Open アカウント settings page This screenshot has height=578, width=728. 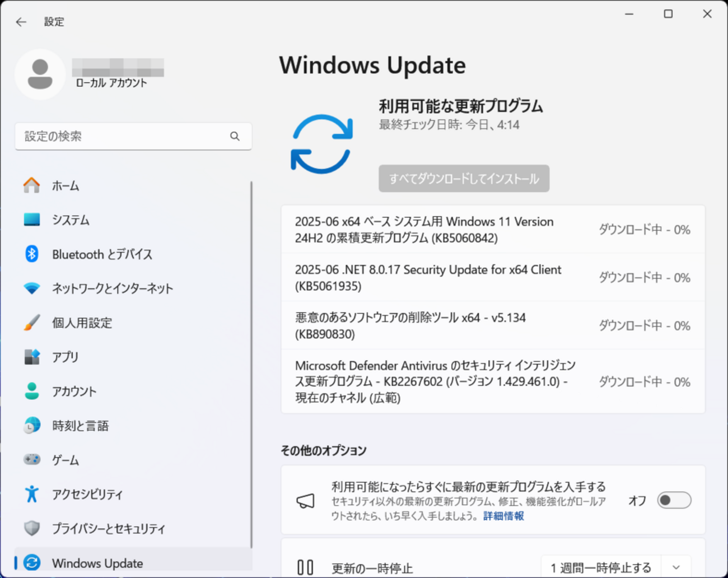click(x=133, y=391)
